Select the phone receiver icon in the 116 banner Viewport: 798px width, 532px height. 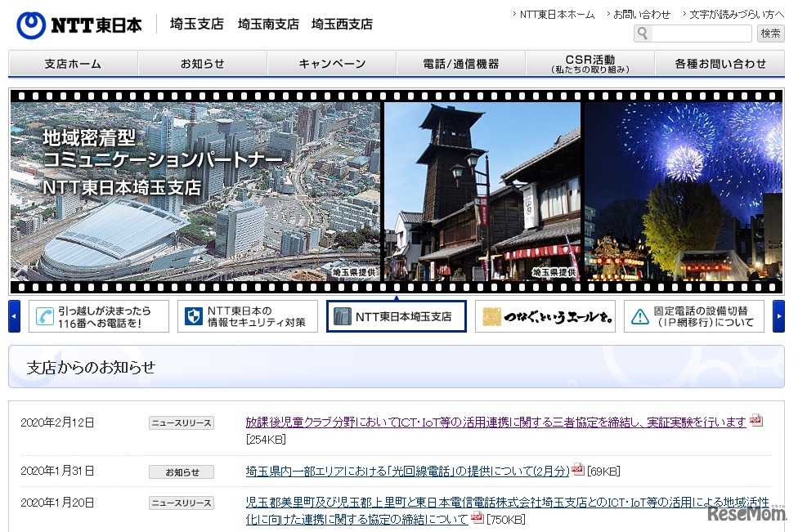coord(46,315)
